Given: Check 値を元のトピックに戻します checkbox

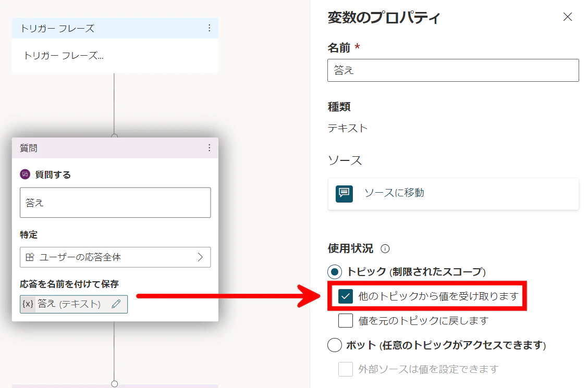Looking at the screenshot, I should [346, 321].
